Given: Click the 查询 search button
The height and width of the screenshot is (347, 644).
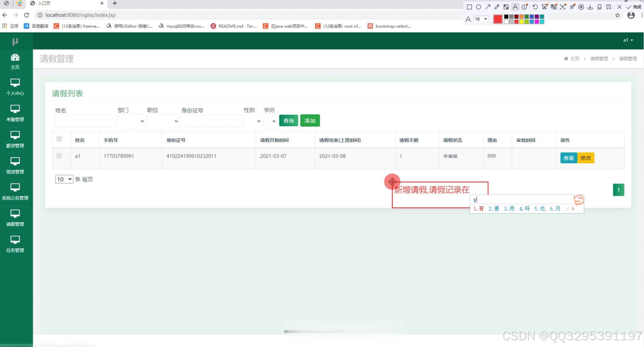Looking at the screenshot, I should point(289,121).
